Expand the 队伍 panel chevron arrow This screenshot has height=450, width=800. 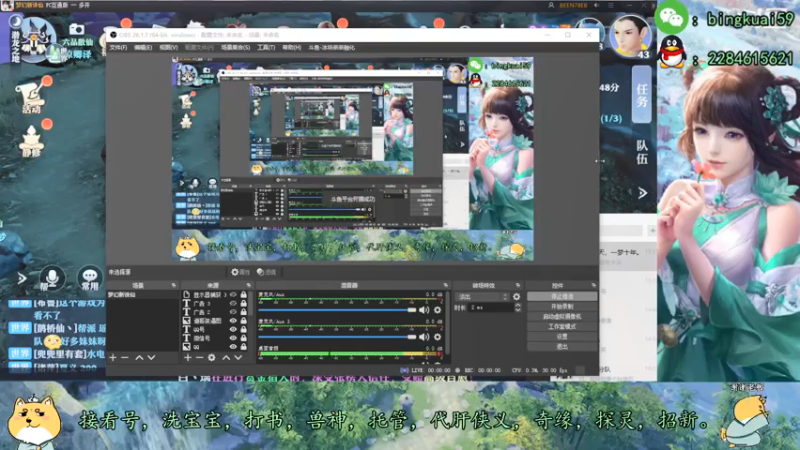point(642,193)
